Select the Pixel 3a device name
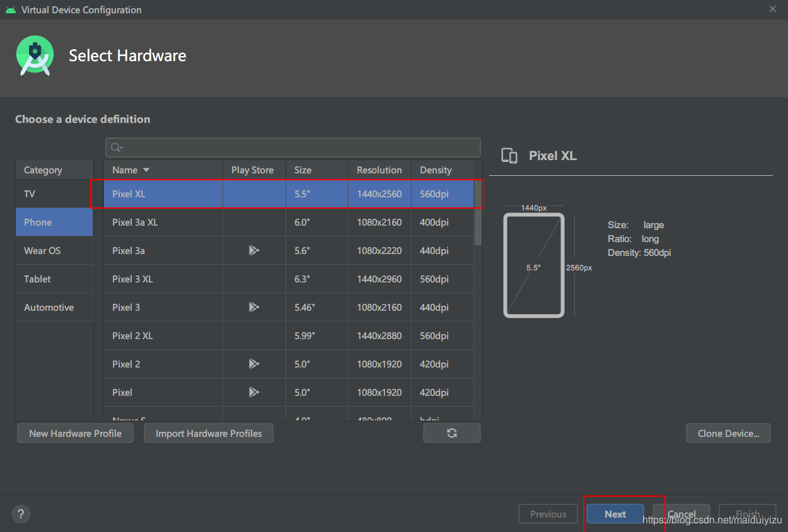The width and height of the screenshot is (788, 532). [x=129, y=250]
